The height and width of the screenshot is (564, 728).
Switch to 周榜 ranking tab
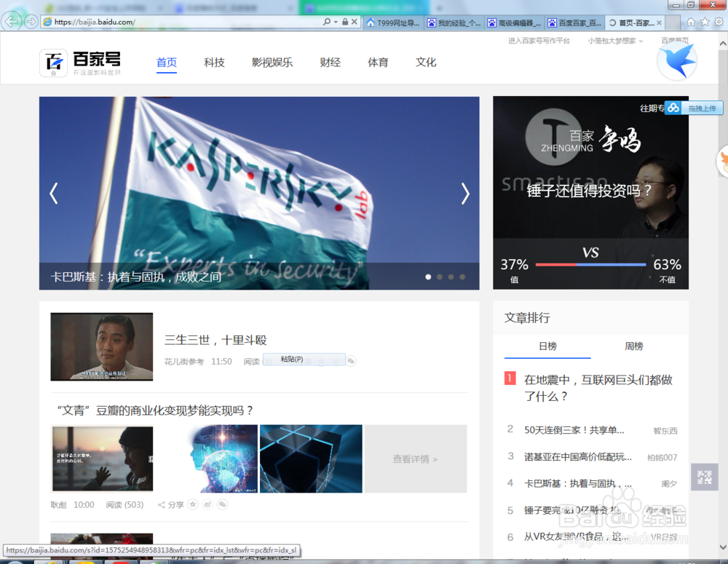click(634, 346)
